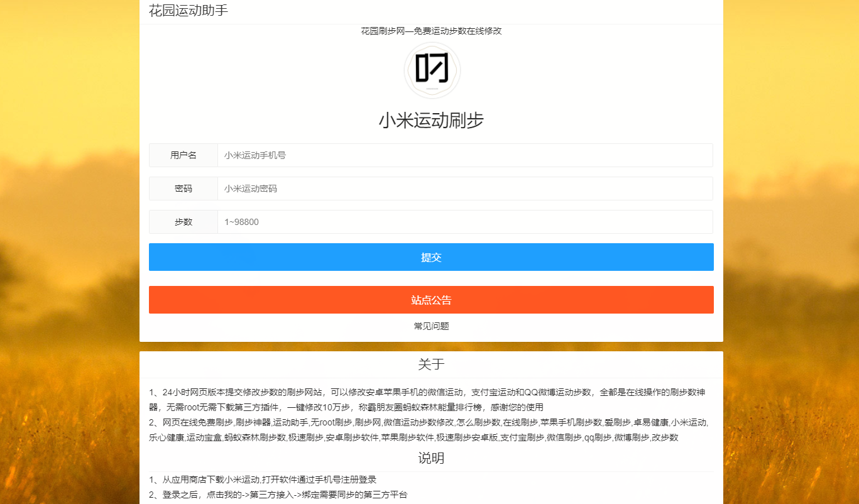
Task: Click the 关于 section heading
Action: [431, 364]
